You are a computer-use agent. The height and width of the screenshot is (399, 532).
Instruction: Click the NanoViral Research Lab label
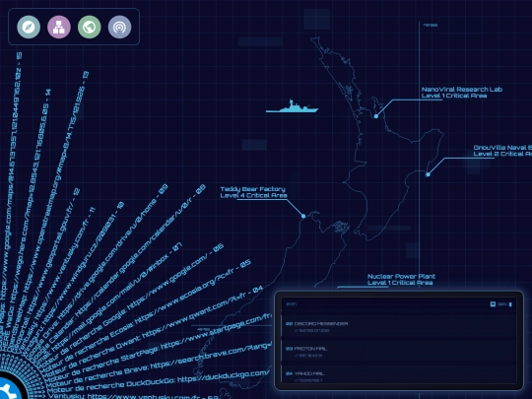coord(461,93)
